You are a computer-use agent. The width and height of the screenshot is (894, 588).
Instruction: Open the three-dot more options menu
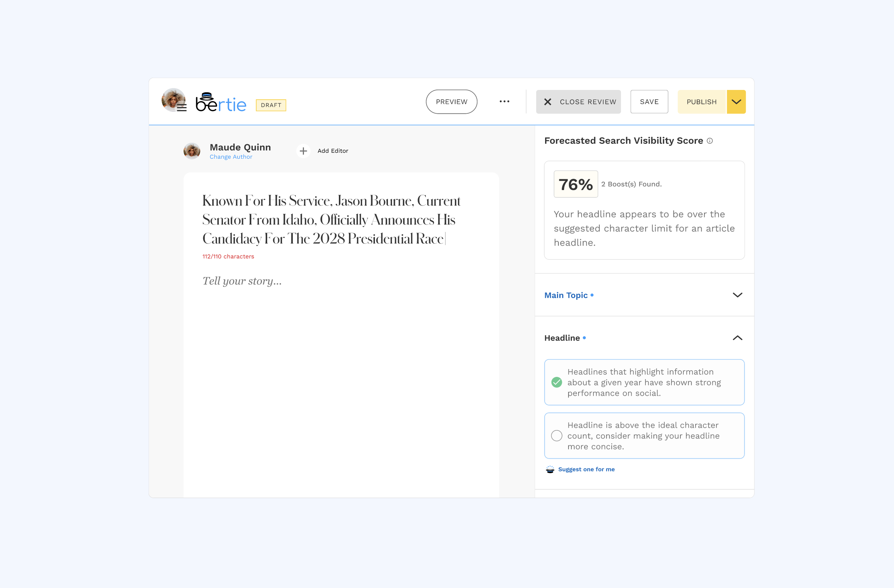click(504, 101)
